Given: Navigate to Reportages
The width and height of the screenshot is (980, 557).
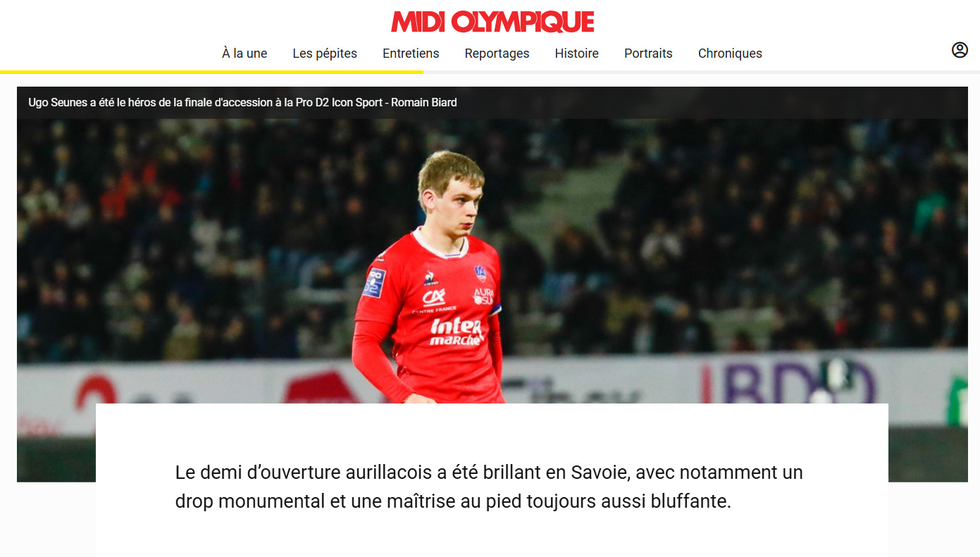Looking at the screenshot, I should [x=497, y=54].
